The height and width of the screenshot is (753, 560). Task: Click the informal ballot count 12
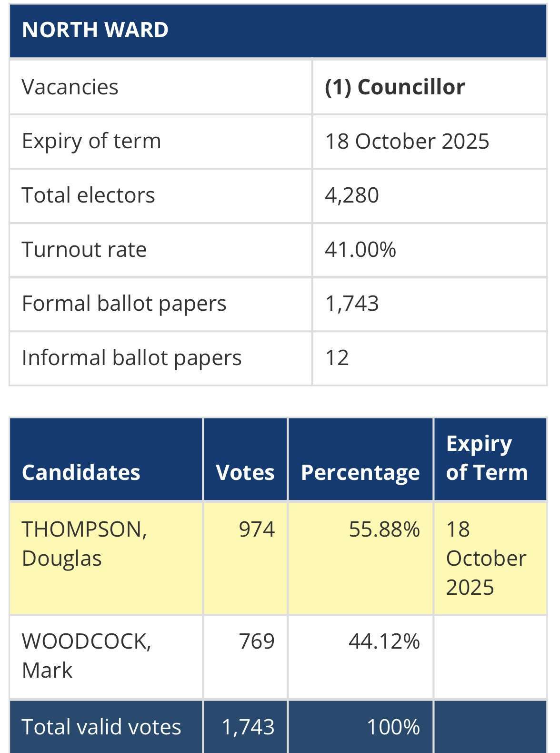[337, 358]
